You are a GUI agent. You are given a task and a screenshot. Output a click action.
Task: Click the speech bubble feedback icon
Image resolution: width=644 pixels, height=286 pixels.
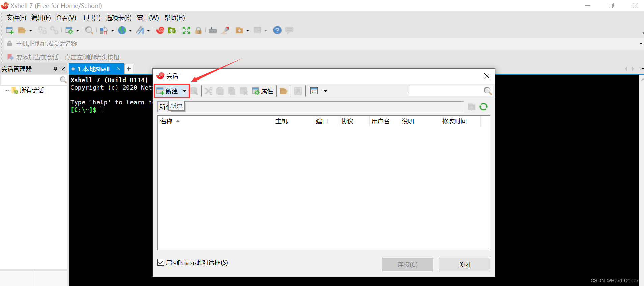click(x=289, y=30)
